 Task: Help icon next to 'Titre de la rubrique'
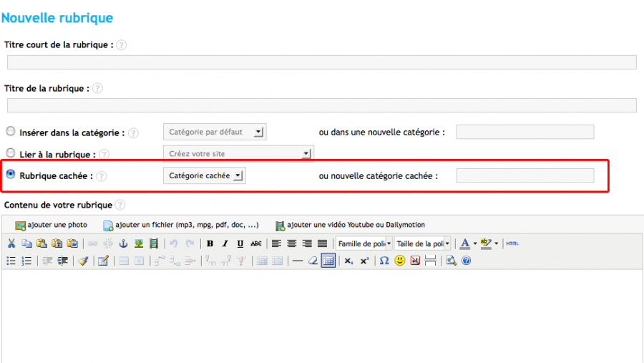pyautogui.click(x=97, y=88)
